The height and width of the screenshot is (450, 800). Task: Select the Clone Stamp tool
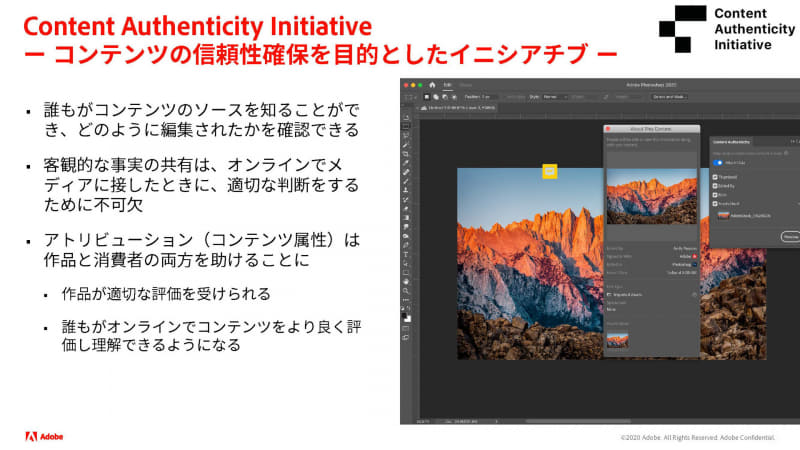click(x=406, y=190)
